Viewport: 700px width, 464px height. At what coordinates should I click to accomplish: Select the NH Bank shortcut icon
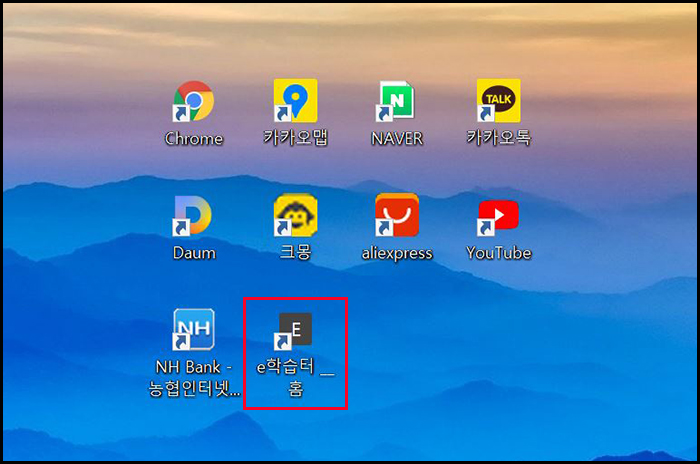tap(194, 329)
